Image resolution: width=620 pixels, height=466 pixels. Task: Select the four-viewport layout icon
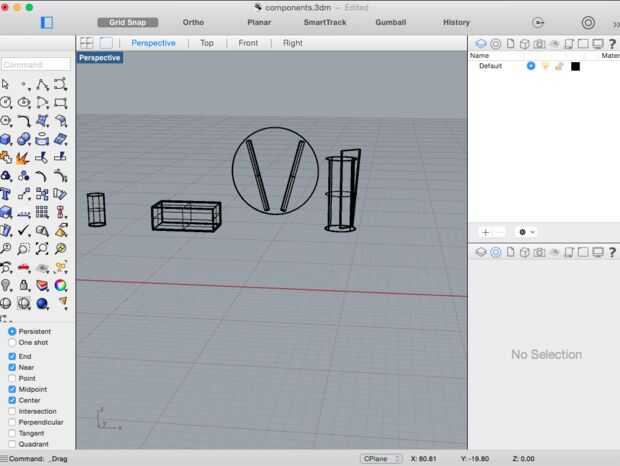point(87,43)
